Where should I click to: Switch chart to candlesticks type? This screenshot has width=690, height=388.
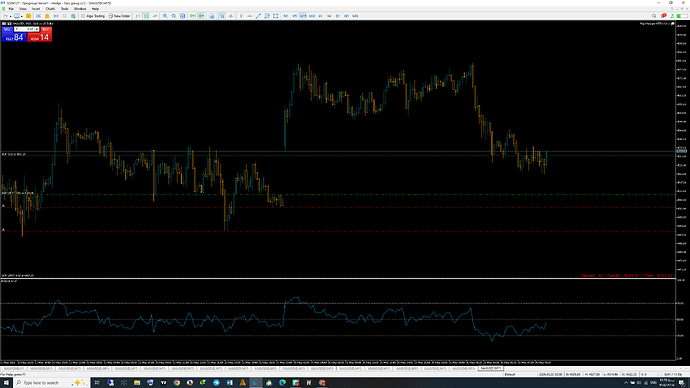(146, 16)
